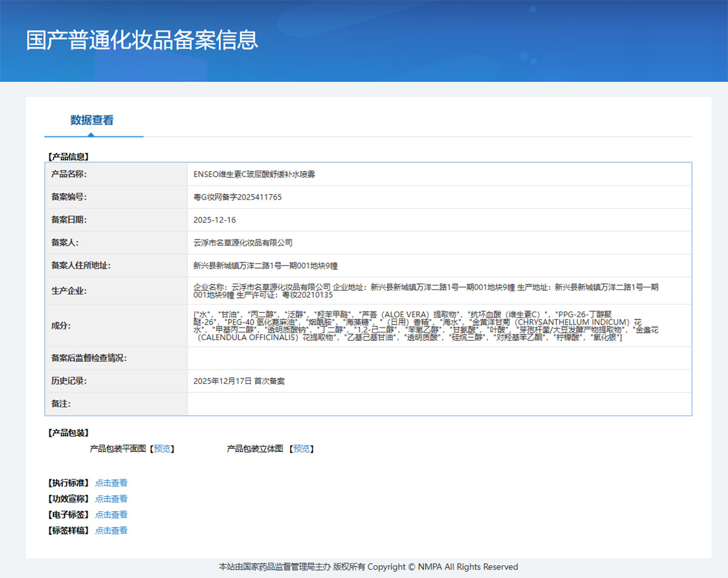Screen dimensions: 728x578
Task: Click the 【产品包装】 section heading
Action: pyautogui.click(x=68, y=432)
